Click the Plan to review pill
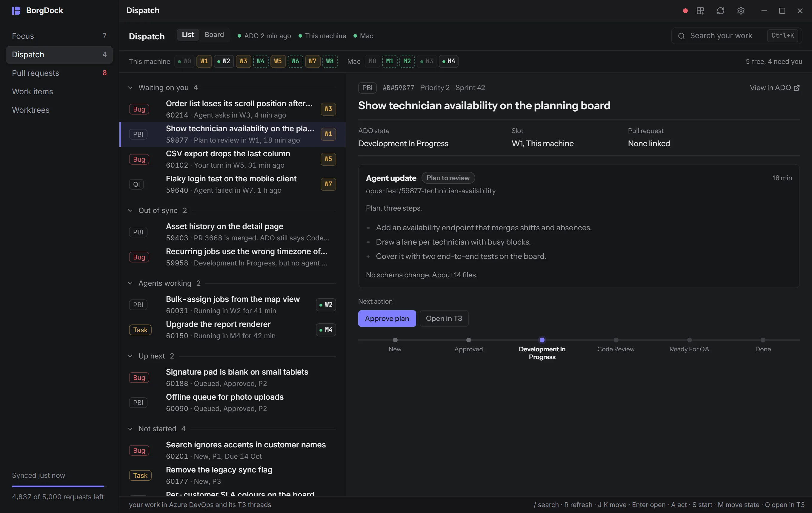This screenshot has height=513, width=812. point(448,178)
